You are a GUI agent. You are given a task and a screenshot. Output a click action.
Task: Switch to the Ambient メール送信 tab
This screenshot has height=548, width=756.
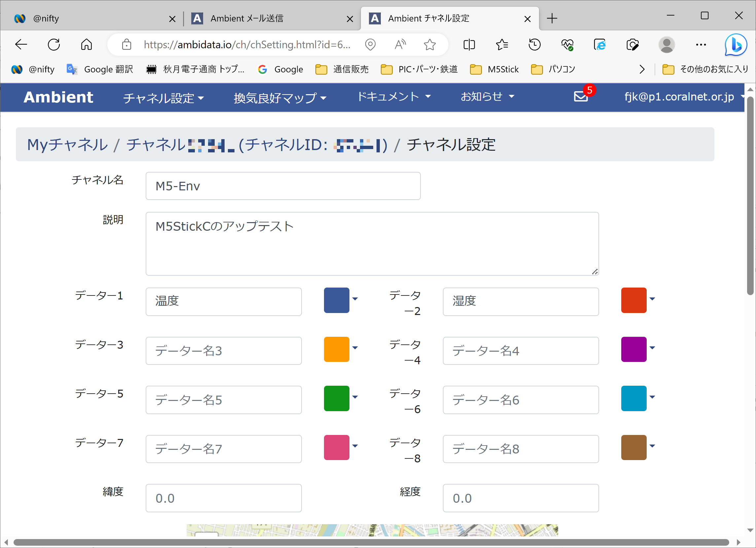point(272,19)
